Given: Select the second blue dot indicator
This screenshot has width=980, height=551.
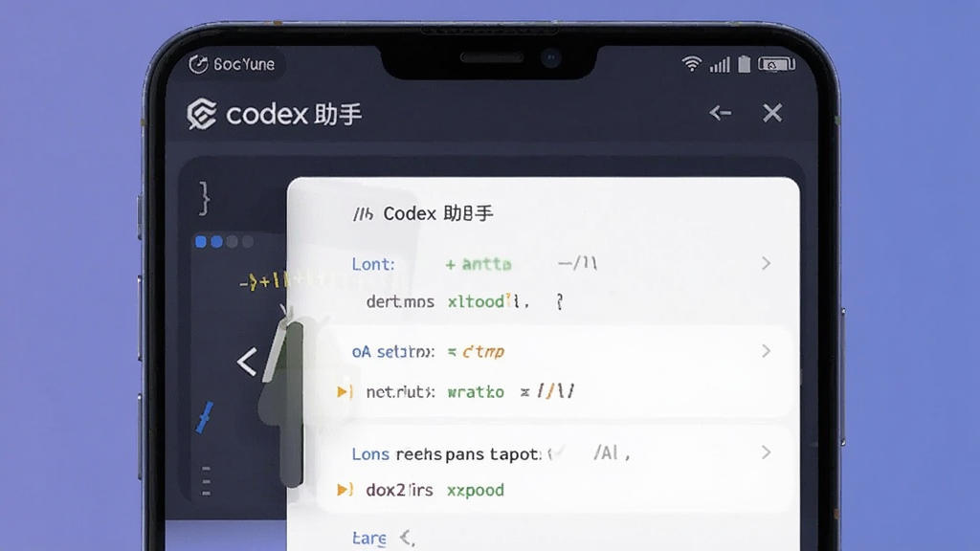Looking at the screenshot, I should pyautogui.click(x=216, y=242).
